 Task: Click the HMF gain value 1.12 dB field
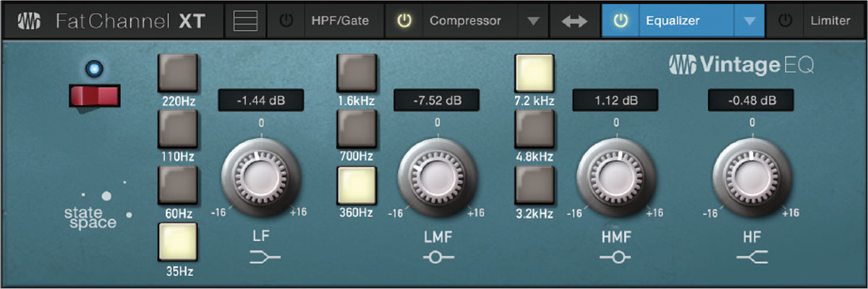point(616,101)
